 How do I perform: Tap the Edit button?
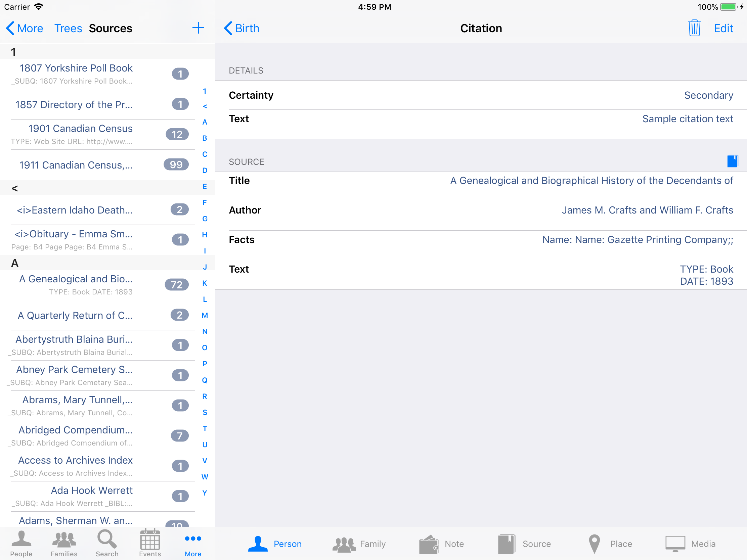click(x=723, y=28)
